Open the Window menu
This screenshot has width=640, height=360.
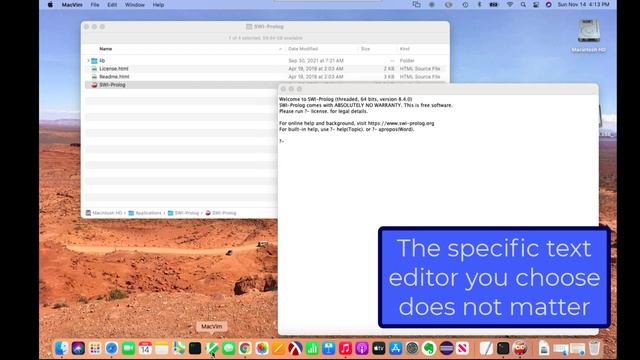tap(135, 5)
